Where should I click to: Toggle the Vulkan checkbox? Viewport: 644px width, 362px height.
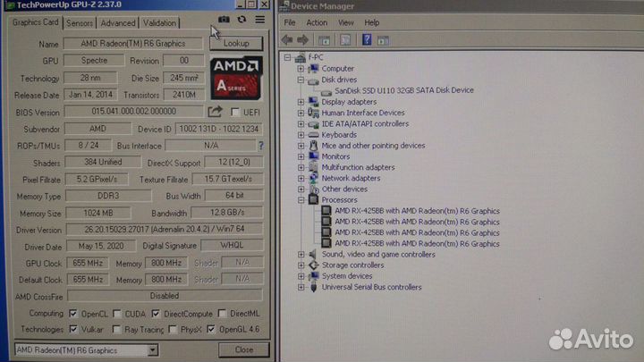(73, 329)
